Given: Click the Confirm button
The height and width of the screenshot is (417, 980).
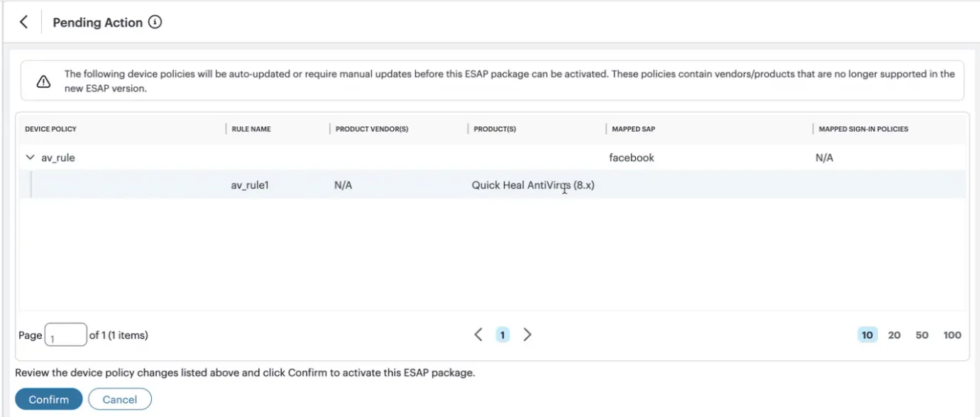Looking at the screenshot, I should click(49, 399).
